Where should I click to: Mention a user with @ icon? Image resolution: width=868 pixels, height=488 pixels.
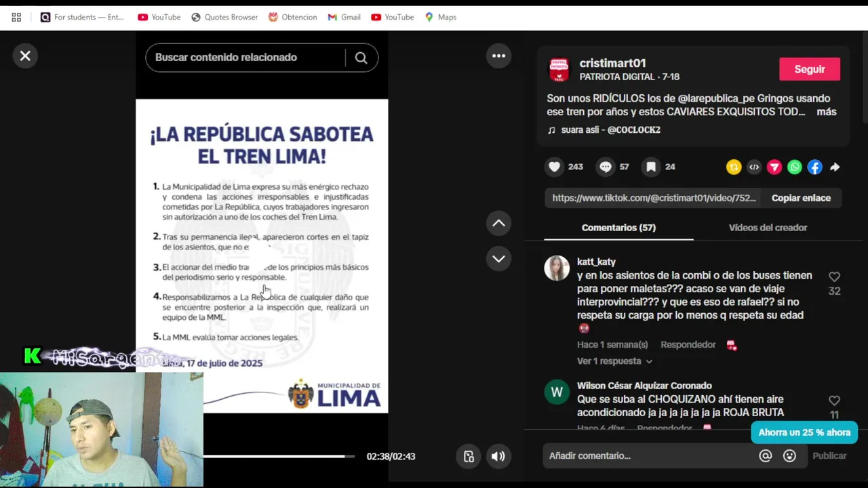point(766,456)
